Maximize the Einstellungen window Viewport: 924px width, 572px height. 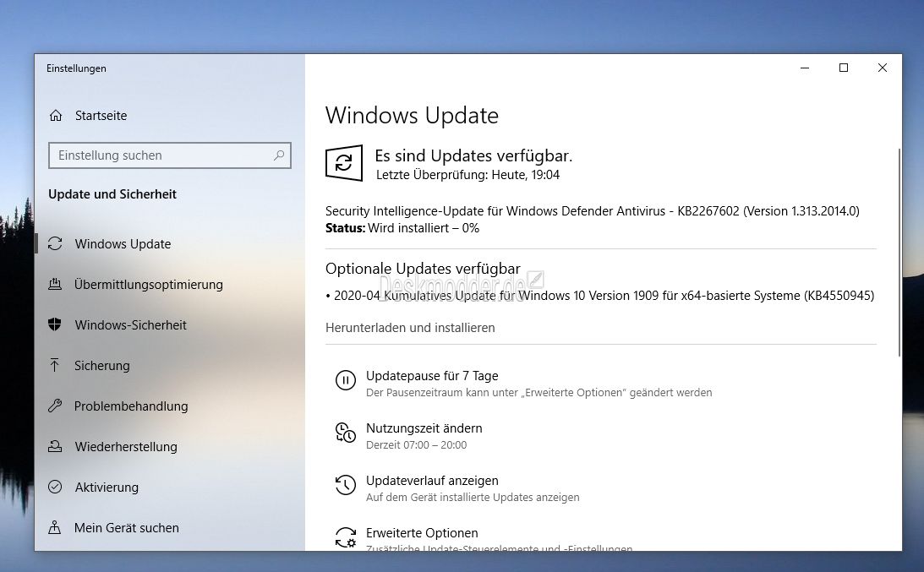(844, 68)
